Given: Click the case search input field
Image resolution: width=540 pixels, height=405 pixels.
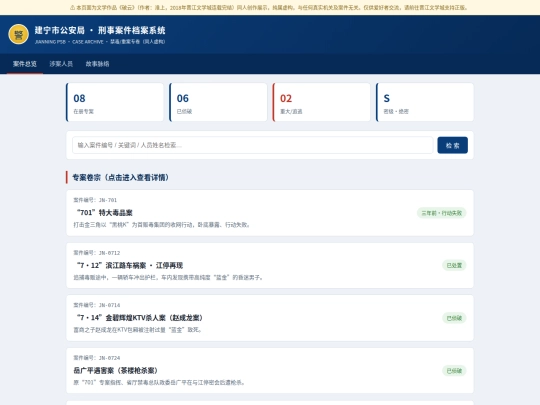Looking at the screenshot, I should 252,145.
